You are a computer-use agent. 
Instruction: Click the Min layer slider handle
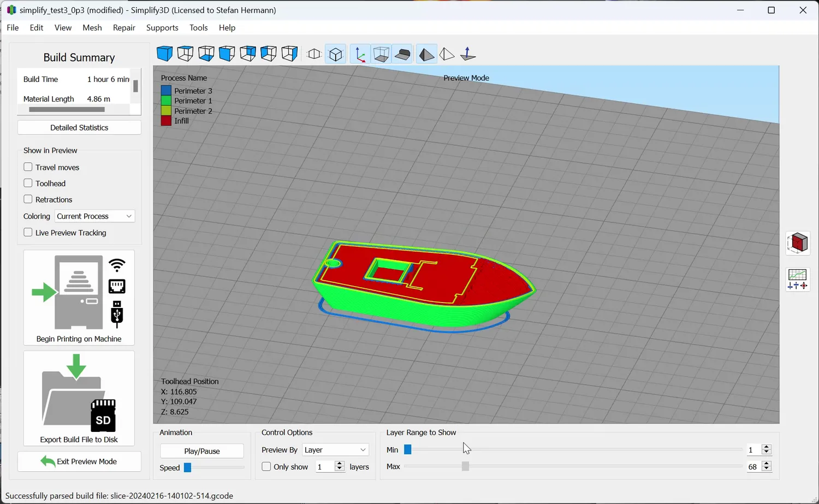pyautogui.click(x=408, y=449)
